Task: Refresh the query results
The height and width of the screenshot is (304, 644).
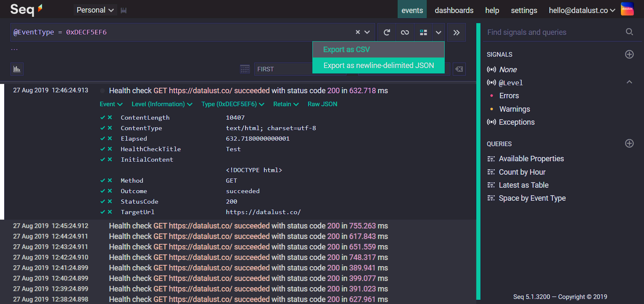Action: click(387, 32)
